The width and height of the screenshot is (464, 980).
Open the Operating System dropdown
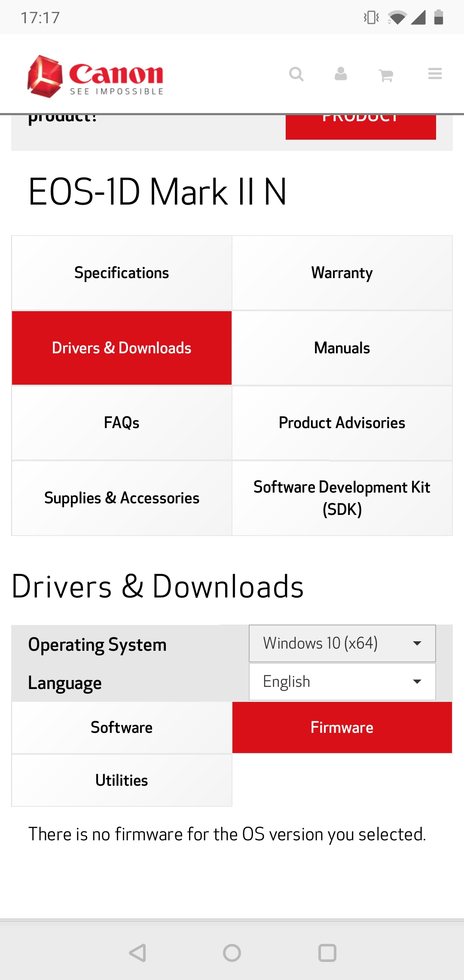pos(342,643)
